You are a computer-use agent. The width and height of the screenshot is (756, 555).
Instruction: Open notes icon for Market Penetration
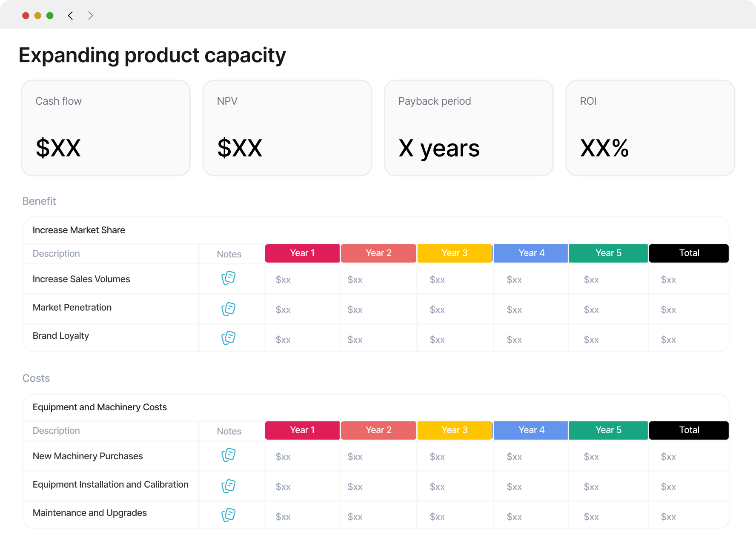[x=229, y=309]
